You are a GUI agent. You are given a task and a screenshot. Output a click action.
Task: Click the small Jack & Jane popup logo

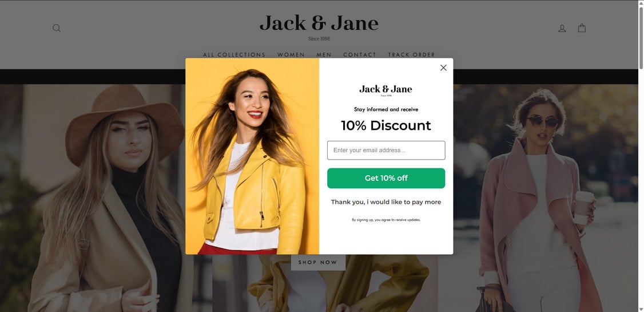(x=385, y=90)
